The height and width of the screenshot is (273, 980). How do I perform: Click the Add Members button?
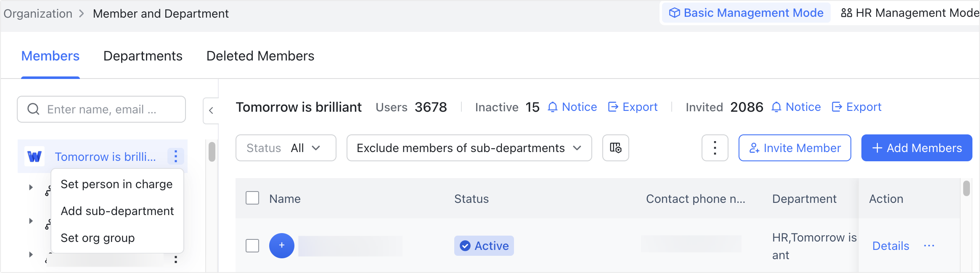[917, 148]
